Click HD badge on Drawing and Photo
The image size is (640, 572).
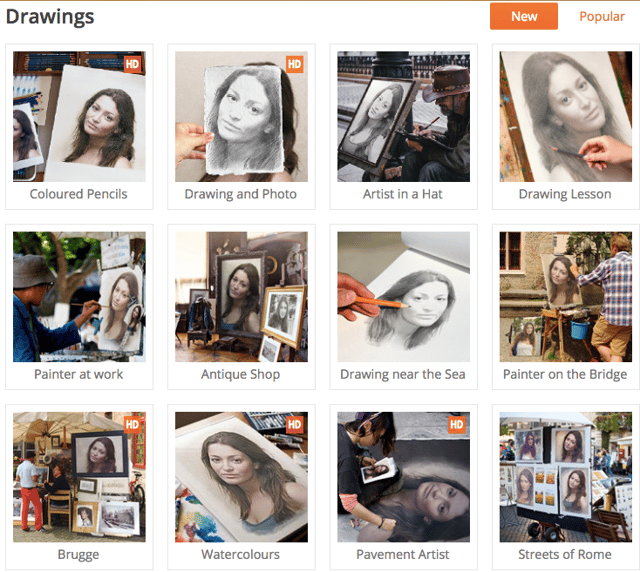tap(294, 64)
